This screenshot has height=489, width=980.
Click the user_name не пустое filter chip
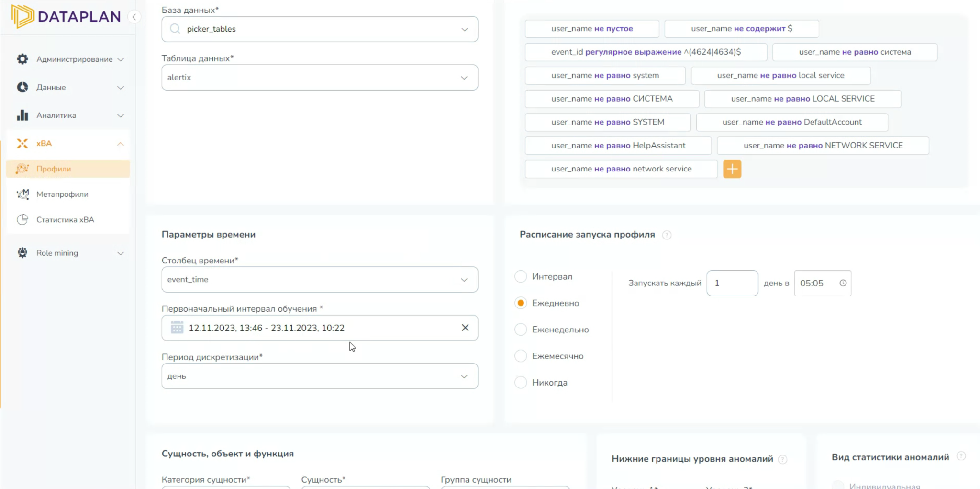(x=591, y=29)
